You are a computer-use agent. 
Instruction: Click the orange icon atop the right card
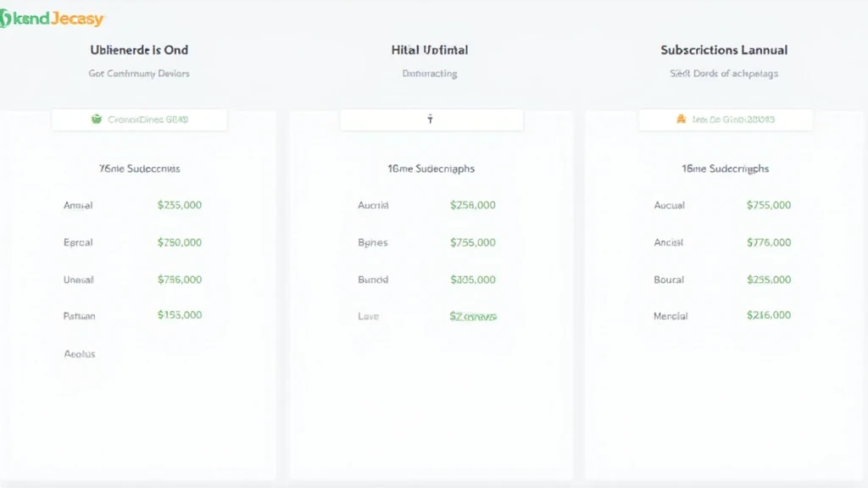[x=681, y=119]
